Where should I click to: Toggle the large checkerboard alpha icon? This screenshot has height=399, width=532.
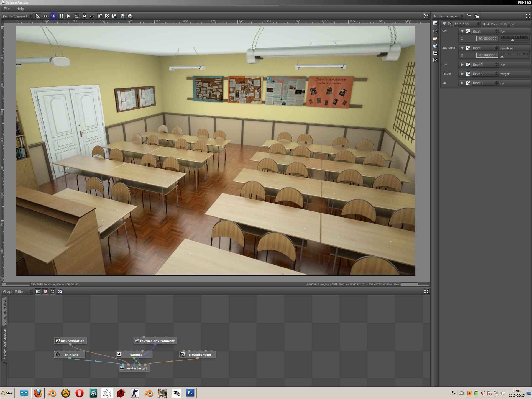coord(114,16)
